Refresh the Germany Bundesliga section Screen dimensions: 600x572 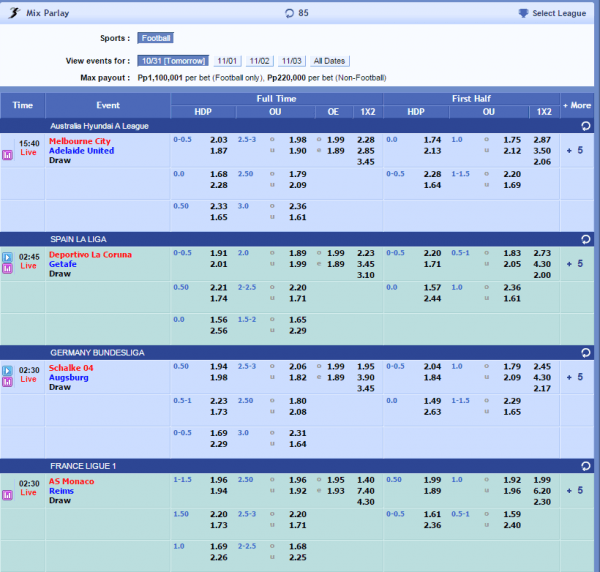tap(585, 352)
